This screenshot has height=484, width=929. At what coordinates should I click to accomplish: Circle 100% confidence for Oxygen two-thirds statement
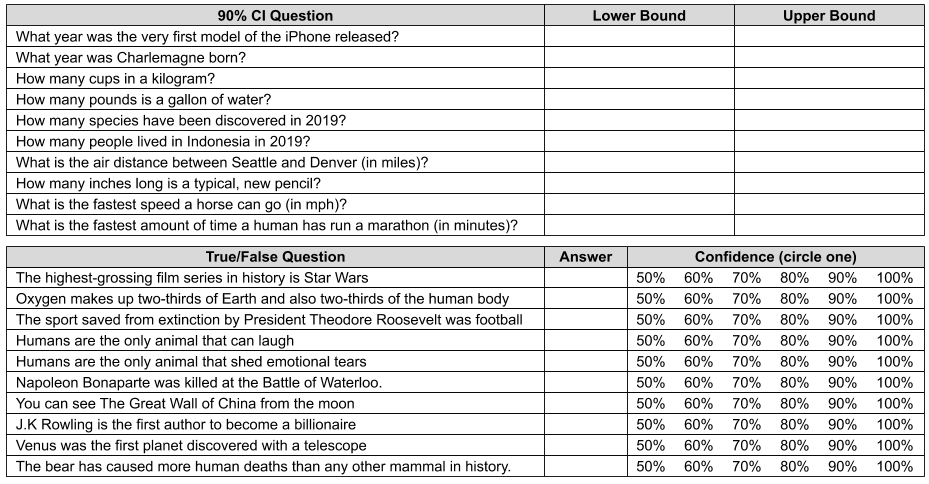[895, 299]
